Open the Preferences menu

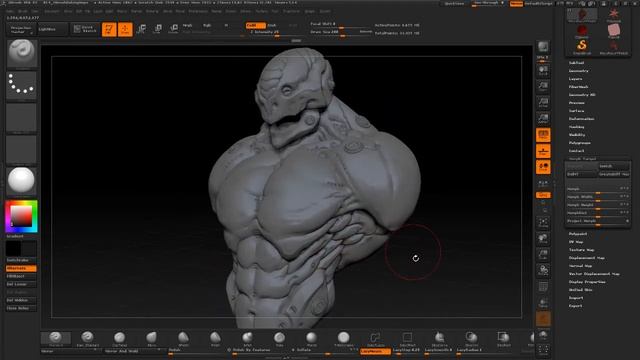coord(198,11)
